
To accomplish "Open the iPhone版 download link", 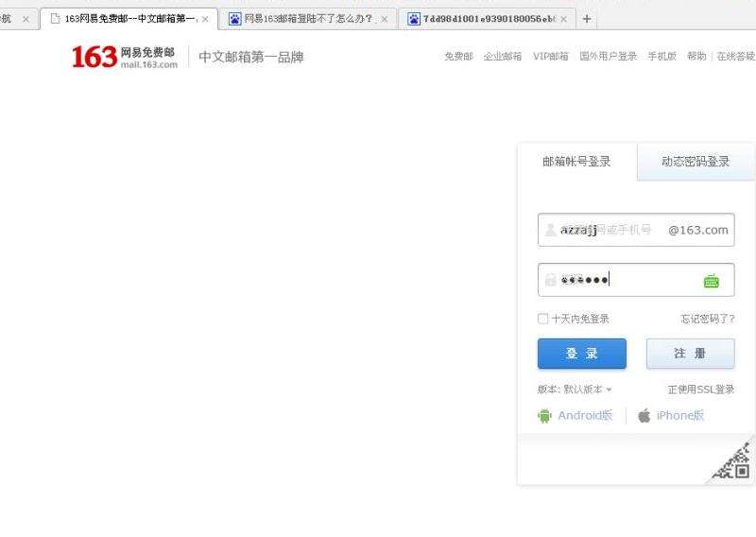I will tap(679, 415).
